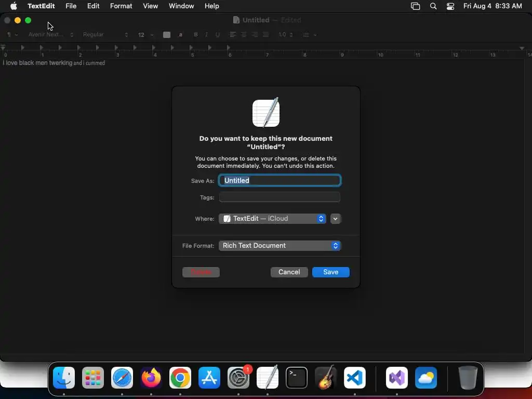532x399 pixels.
Task: Open Spotlight search in the menu bar
Action: click(x=433, y=6)
